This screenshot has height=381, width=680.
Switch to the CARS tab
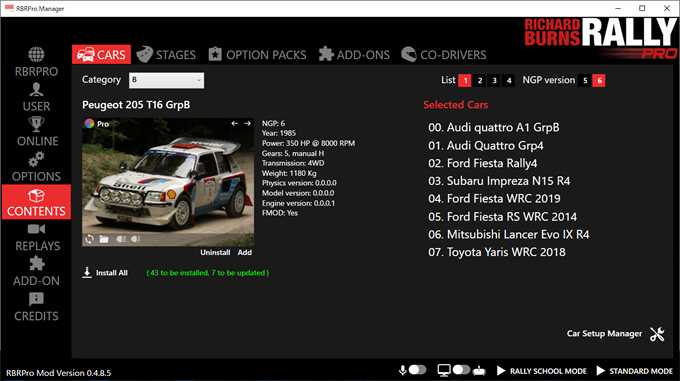[101, 55]
